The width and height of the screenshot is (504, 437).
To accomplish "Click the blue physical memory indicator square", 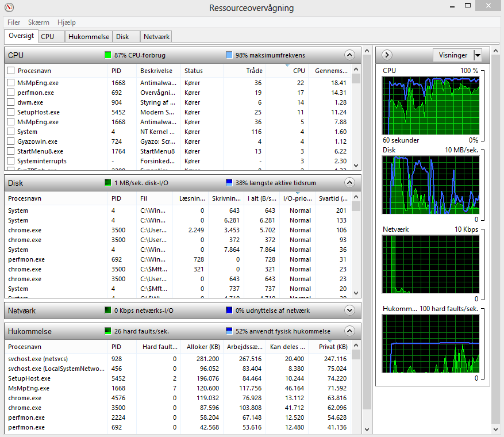I will click(x=229, y=331).
